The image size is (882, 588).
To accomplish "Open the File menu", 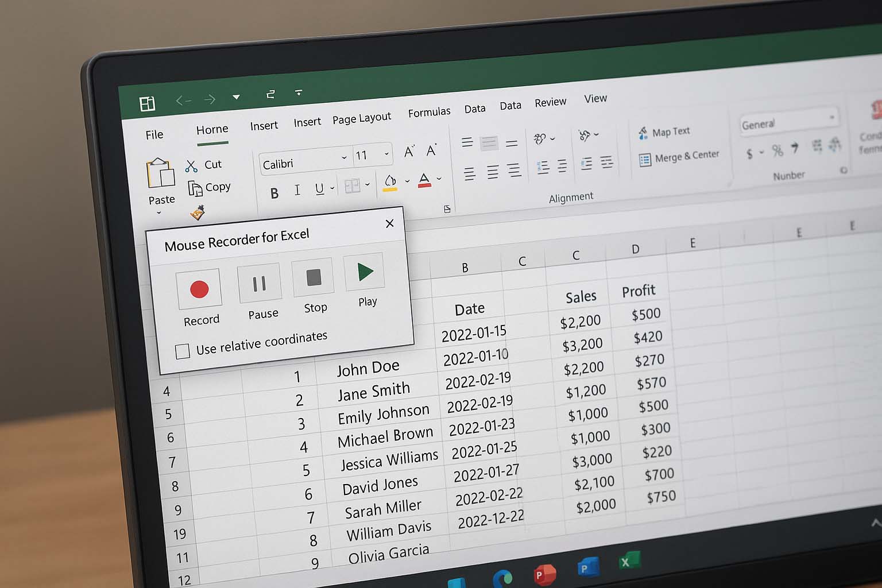I will (154, 134).
